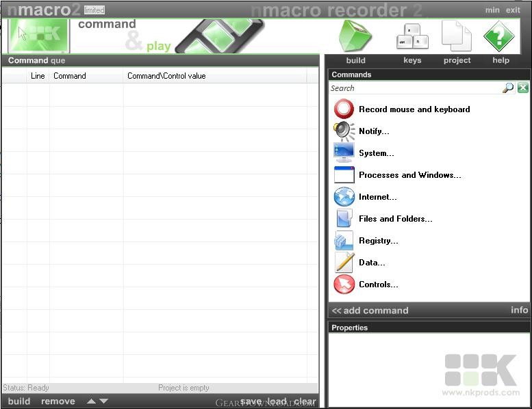
Task: Move command up with up arrow
Action: pos(91,401)
